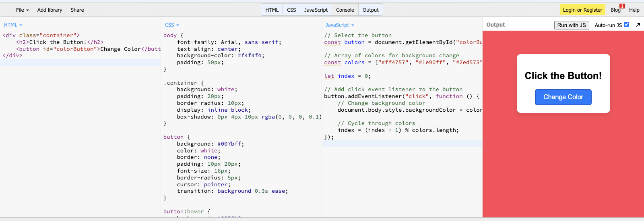644x221 pixels.
Task: Hide the Output panel using the top bar
Action: 370,10
